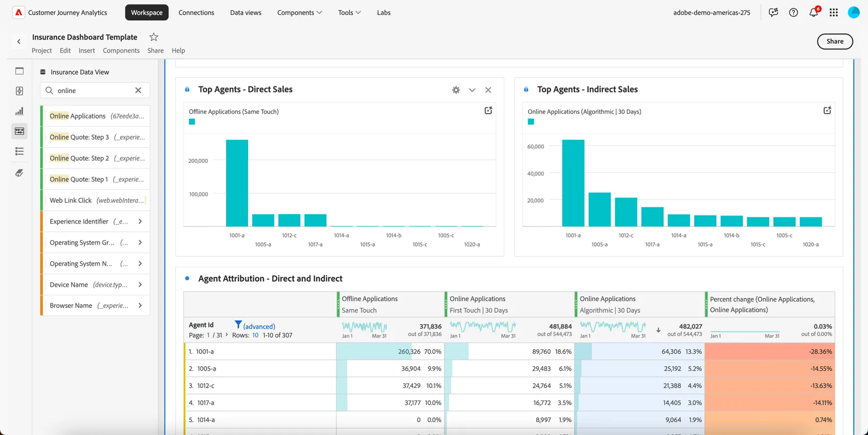Expand the Device Name dimension arrow
Viewport: 868px width, 435px height.
(x=140, y=285)
